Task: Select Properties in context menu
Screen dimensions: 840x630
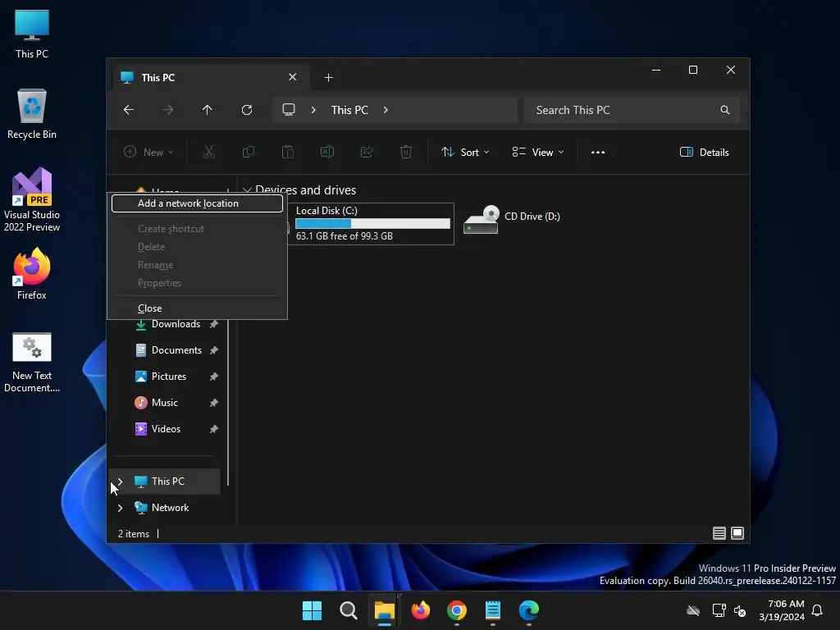Action: click(197, 283)
